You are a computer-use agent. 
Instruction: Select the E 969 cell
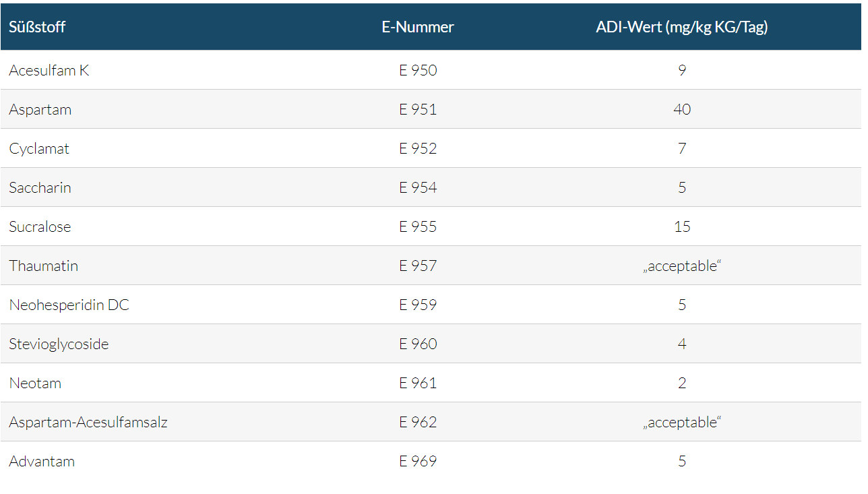point(418,461)
